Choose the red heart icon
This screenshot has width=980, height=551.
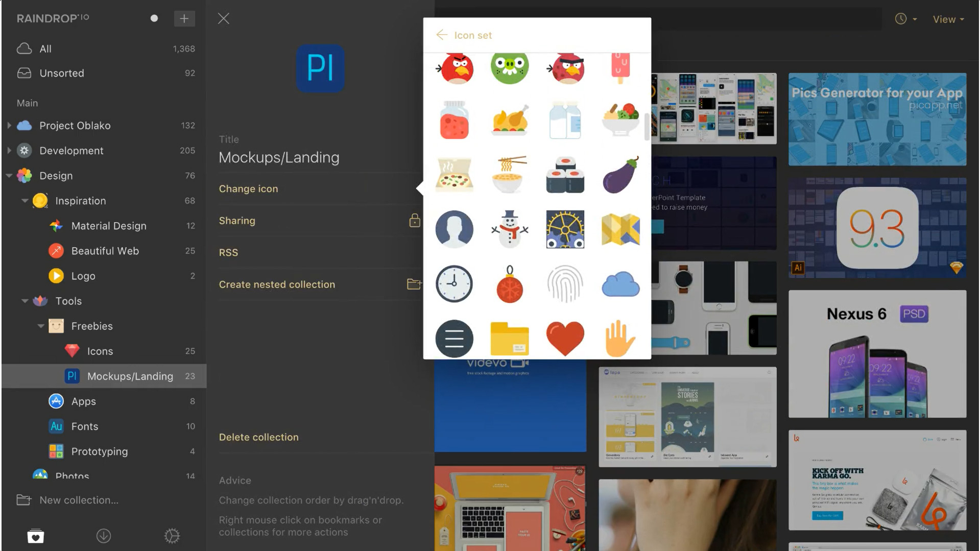coord(565,339)
